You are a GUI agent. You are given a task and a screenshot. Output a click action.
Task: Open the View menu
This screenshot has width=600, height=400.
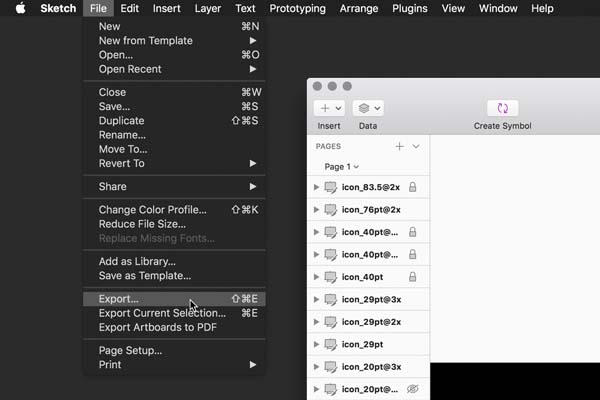[x=453, y=8]
